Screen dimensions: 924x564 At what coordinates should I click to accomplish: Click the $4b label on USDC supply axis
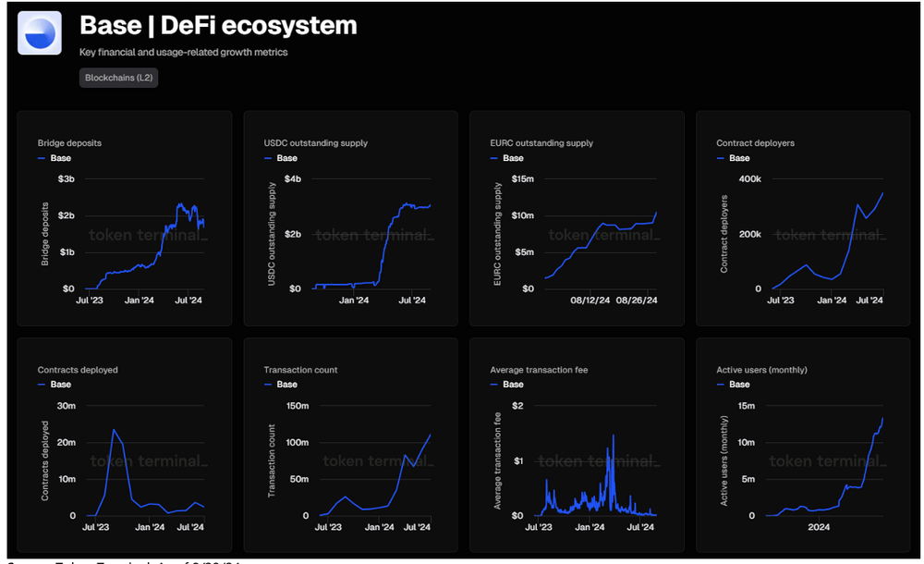pos(292,178)
